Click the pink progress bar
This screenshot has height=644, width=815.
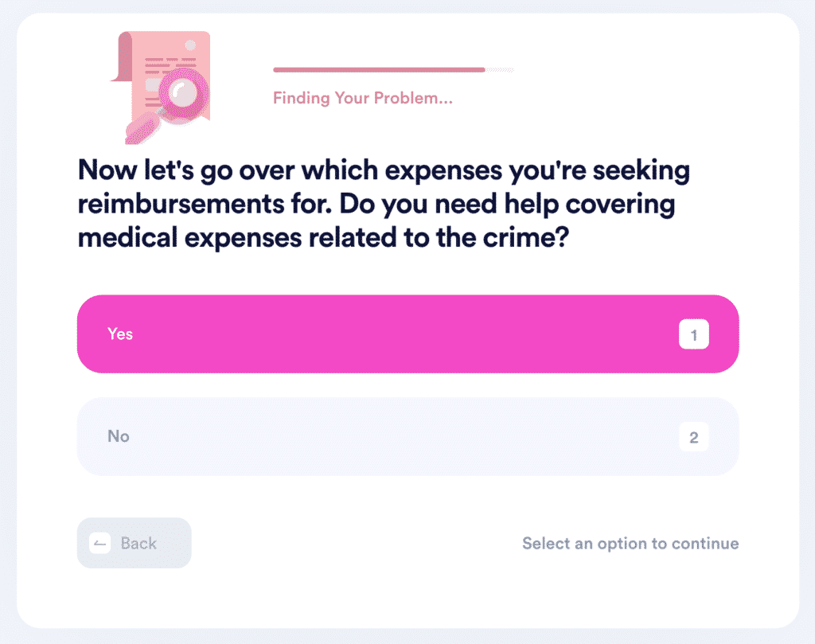pyautogui.click(x=379, y=69)
